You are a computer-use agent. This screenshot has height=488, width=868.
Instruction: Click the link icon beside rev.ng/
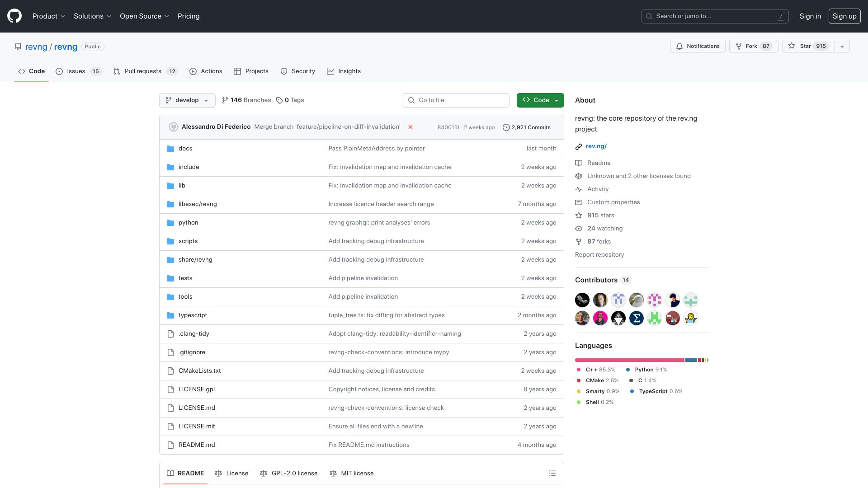[x=579, y=146]
